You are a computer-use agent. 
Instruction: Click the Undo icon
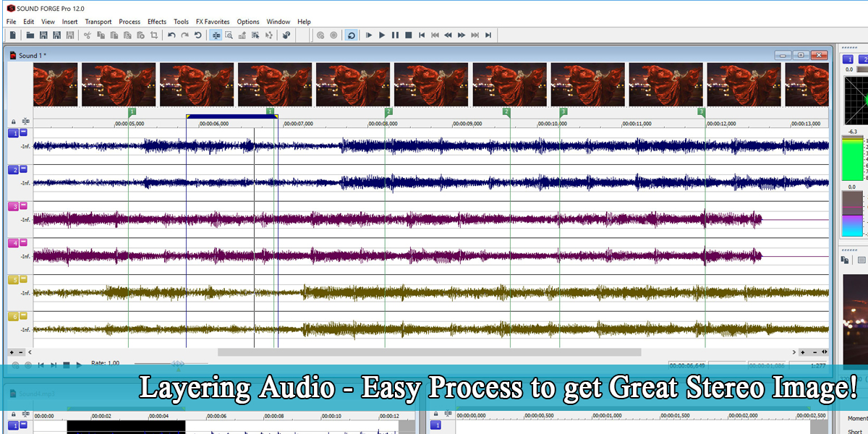pyautogui.click(x=171, y=35)
